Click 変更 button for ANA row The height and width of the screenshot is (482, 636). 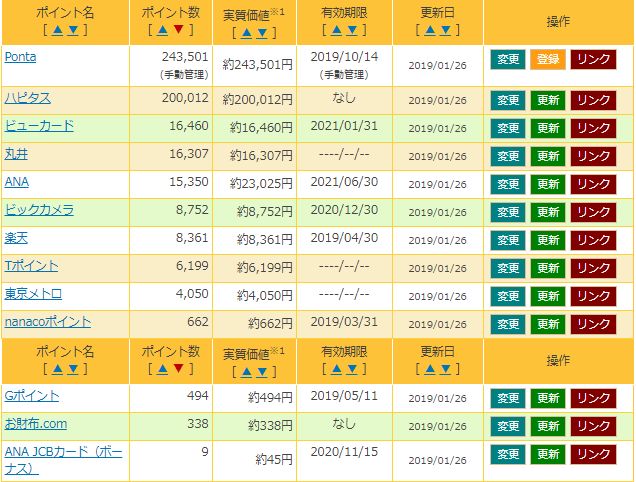click(x=508, y=185)
